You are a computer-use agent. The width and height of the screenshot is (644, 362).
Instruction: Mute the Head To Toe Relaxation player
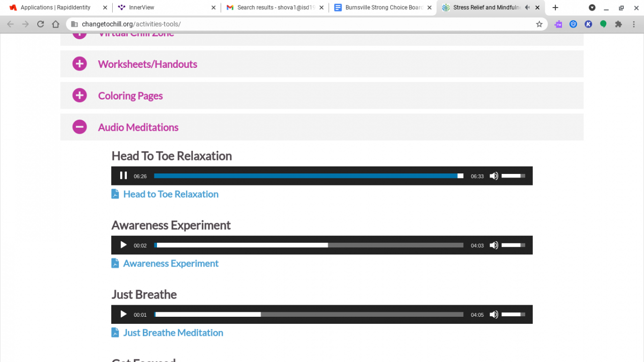(x=494, y=175)
